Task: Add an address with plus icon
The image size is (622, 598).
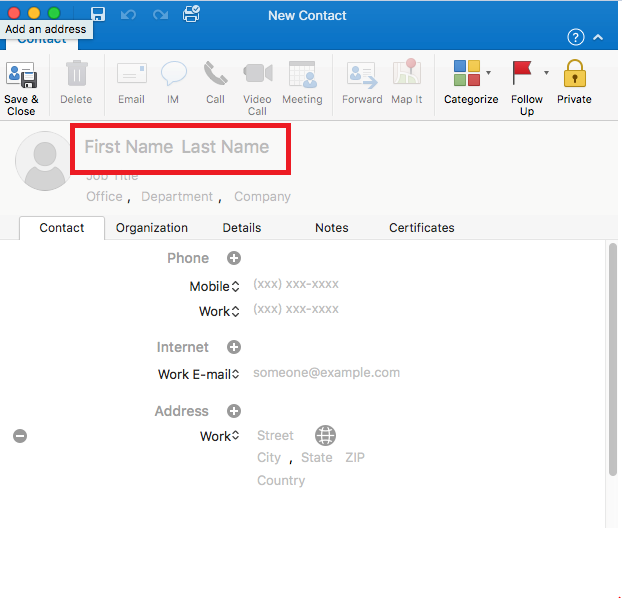Action: [x=234, y=411]
